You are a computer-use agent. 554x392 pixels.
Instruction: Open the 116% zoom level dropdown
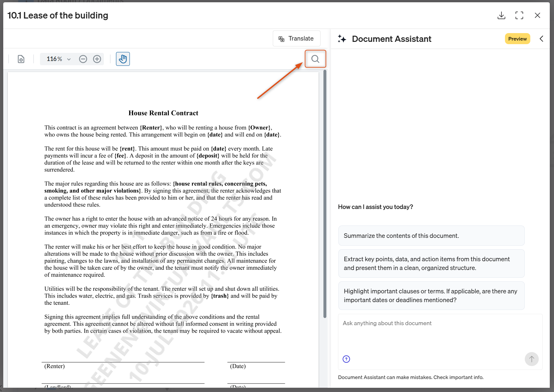point(59,59)
